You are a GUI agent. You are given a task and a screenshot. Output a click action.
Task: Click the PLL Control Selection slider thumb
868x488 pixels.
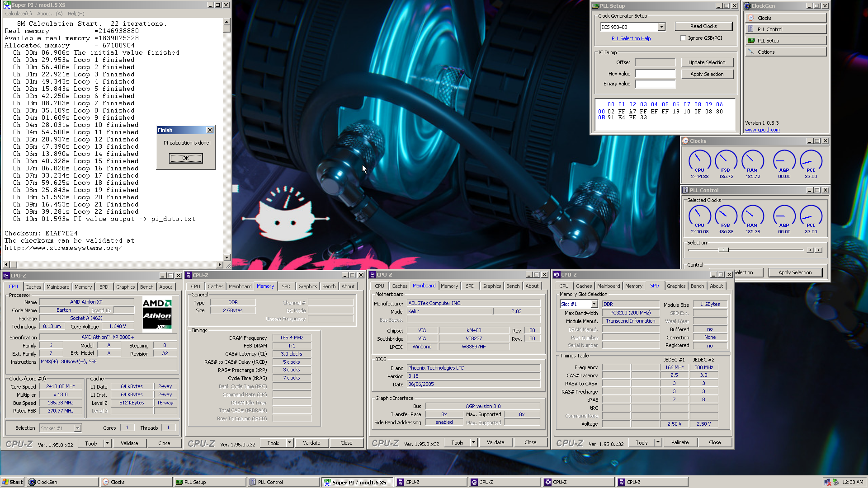coord(723,250)
